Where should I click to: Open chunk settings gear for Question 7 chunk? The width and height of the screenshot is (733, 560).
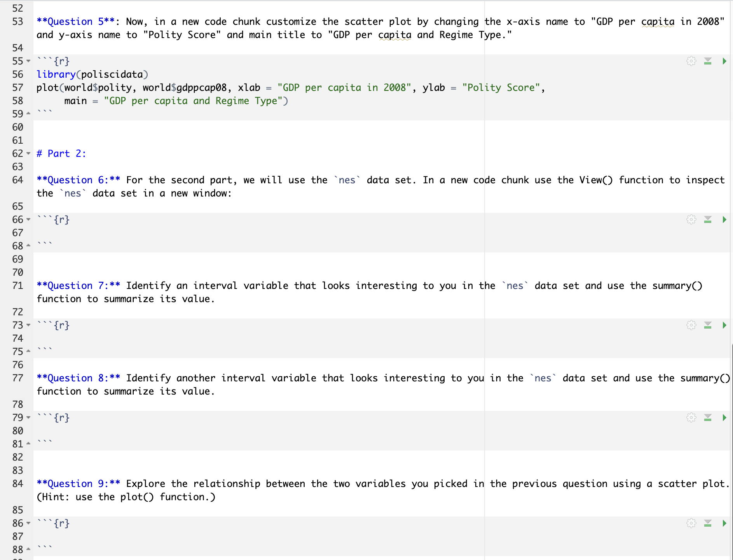(691, 325)
